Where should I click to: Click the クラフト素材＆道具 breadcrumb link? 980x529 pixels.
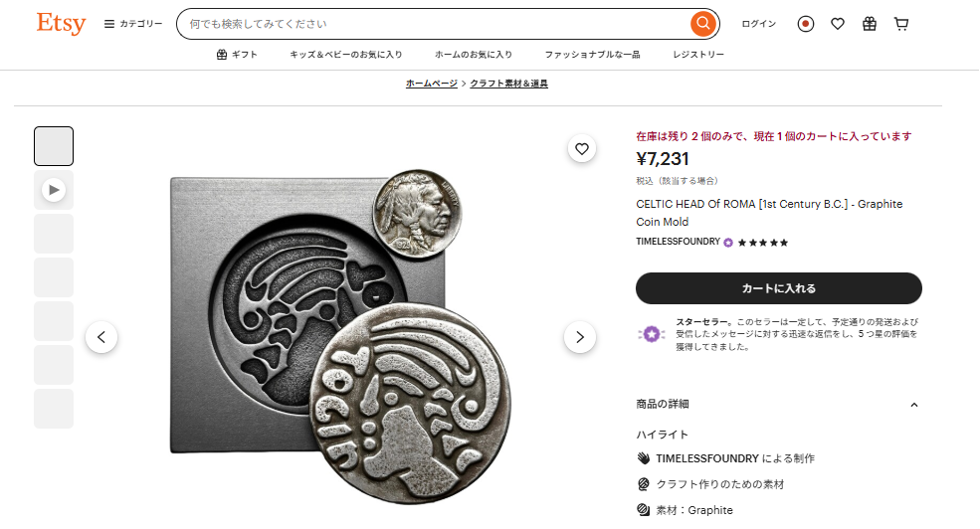508,84
